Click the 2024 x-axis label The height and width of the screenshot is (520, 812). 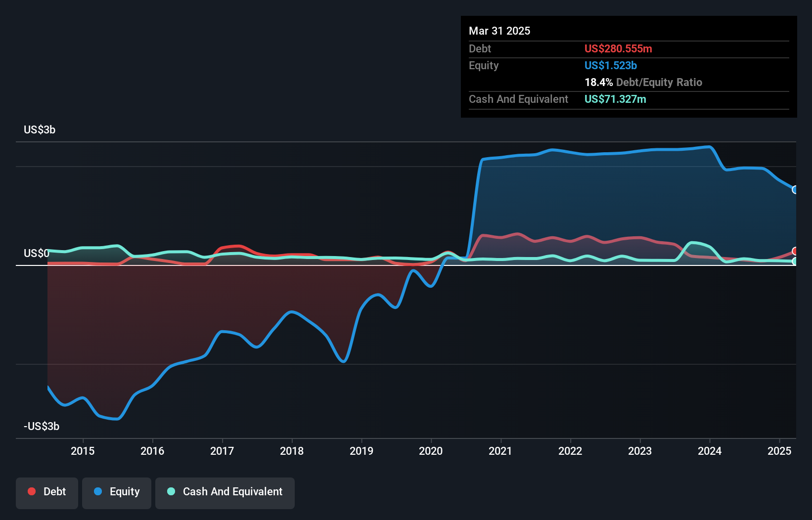[710, 451]
